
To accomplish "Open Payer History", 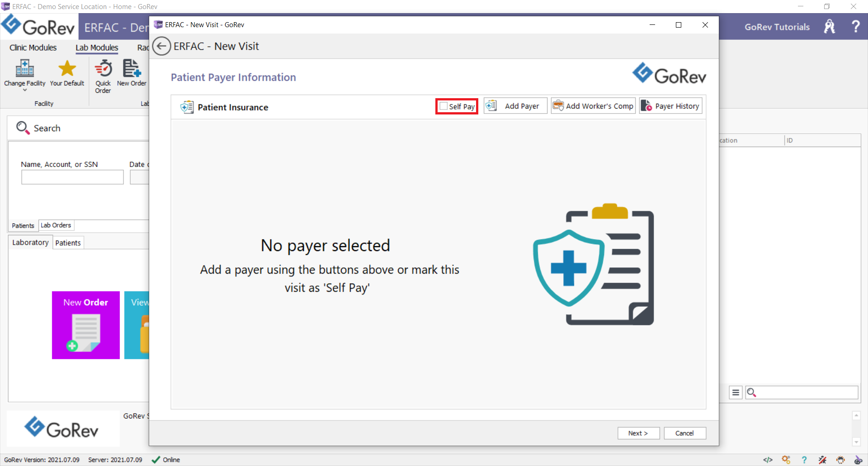I will pos(670,106).
